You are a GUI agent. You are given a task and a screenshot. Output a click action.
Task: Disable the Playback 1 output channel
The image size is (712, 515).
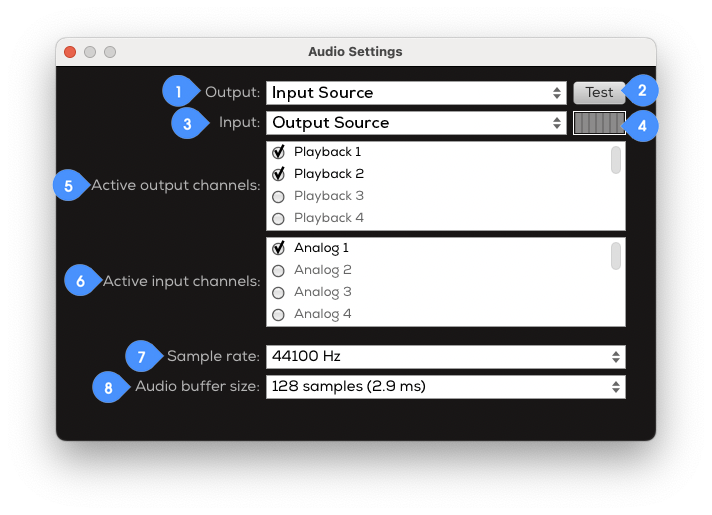(279, 152)
